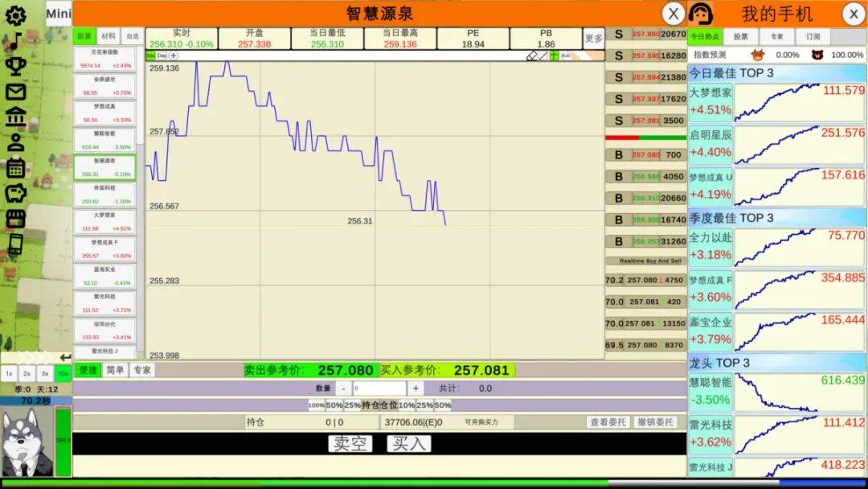Click the bear icon in index forecast
Image resolution: width=868 pixels, height=489 pixels.
tap(817, 55)
